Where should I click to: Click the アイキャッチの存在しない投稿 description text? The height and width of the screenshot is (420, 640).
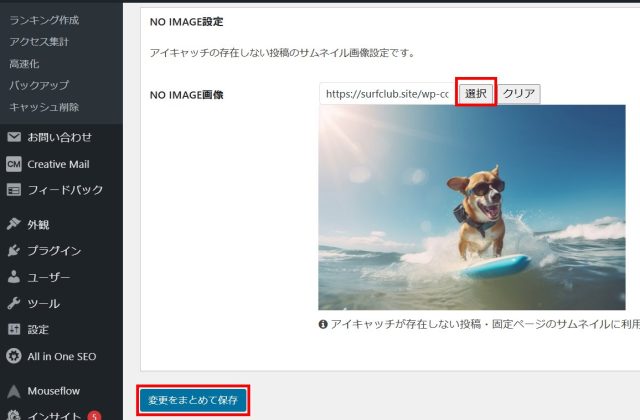coord(282,53)
